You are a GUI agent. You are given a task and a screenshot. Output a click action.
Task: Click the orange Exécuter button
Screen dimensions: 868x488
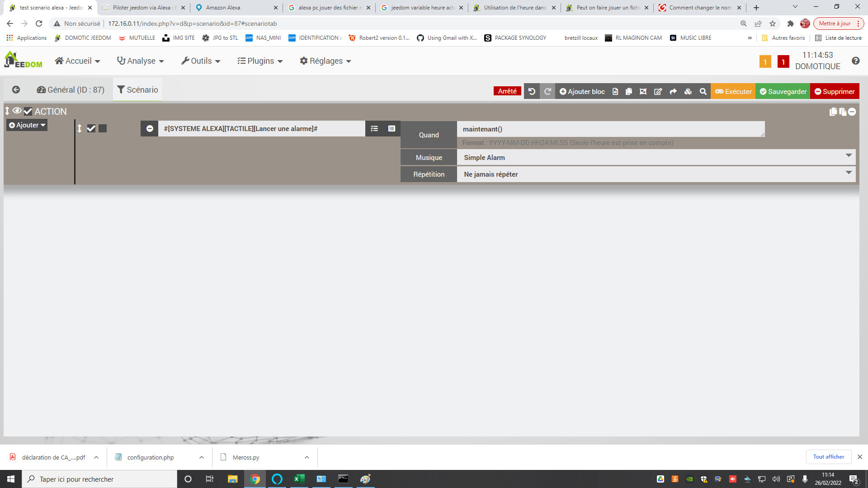733,91
